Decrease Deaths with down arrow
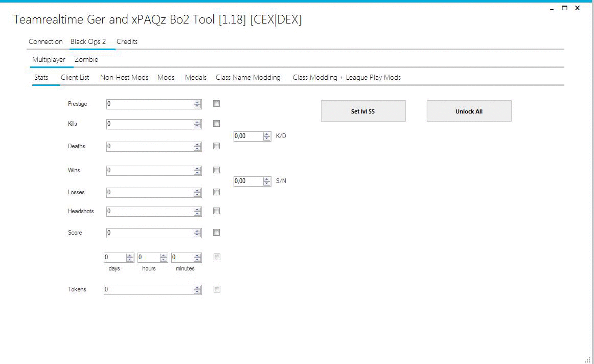Viewport: 594px width, 364px height. point(197,149)
